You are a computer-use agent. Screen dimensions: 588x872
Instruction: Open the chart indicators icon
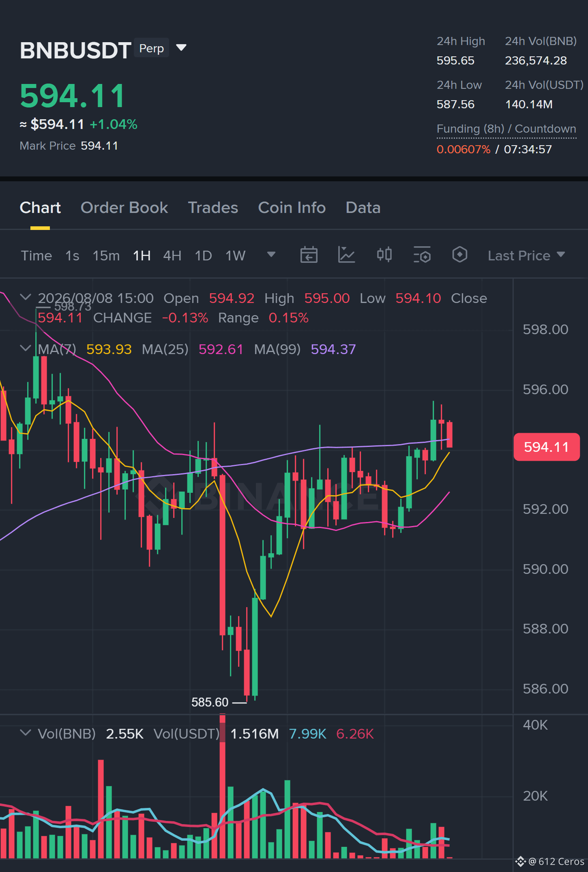pos(346,255)
